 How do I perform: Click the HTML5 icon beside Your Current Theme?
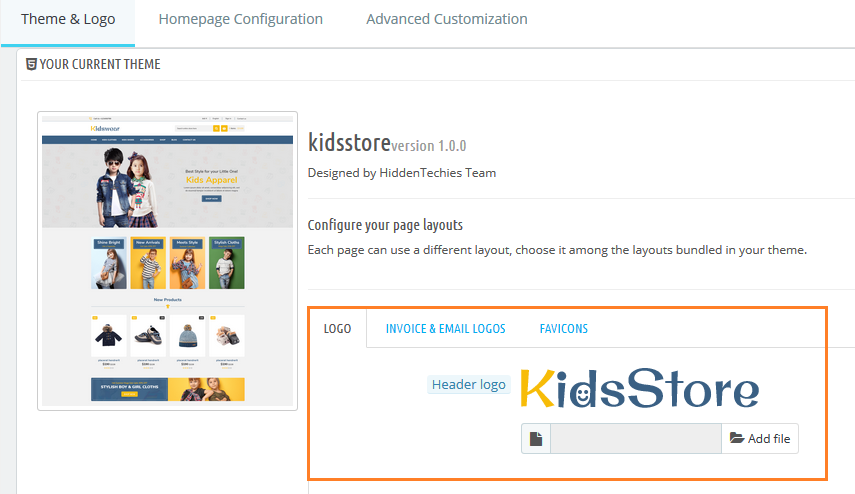31,64
